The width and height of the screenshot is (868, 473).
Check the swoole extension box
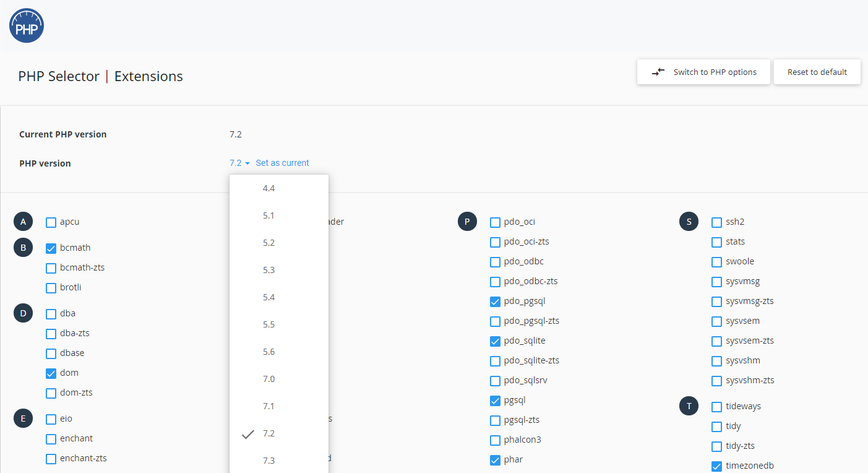click(x=716, y=262)
